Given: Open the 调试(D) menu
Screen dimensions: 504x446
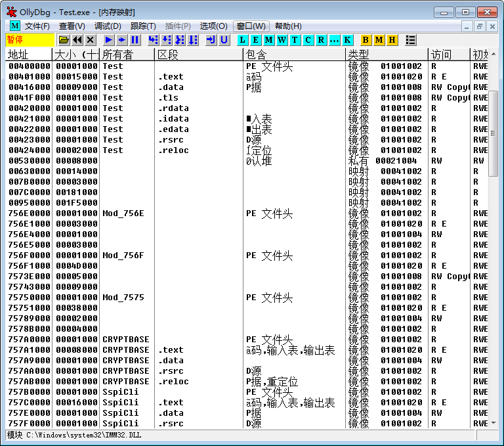Looking at the screenshot, I should coord(108,26).
